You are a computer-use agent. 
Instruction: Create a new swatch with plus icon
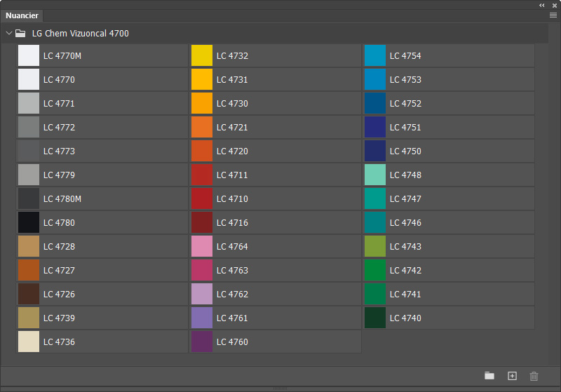(512, 376)
